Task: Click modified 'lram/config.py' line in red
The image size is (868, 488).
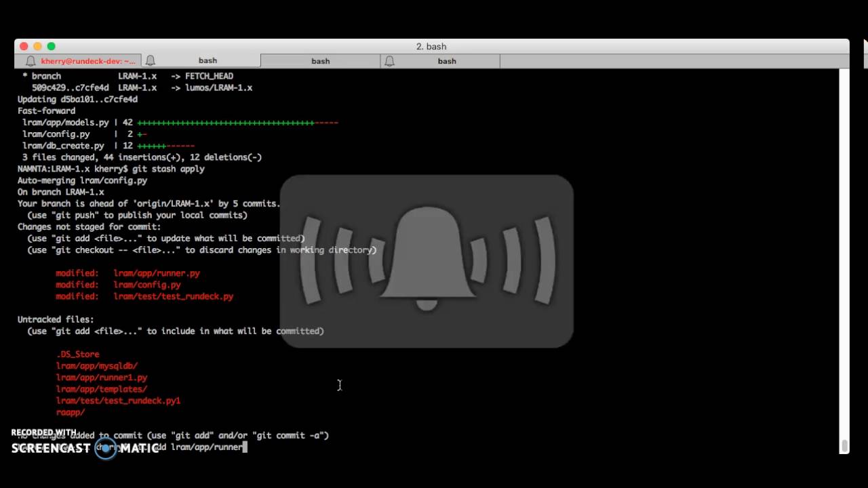Action: [x=118, y=285]
